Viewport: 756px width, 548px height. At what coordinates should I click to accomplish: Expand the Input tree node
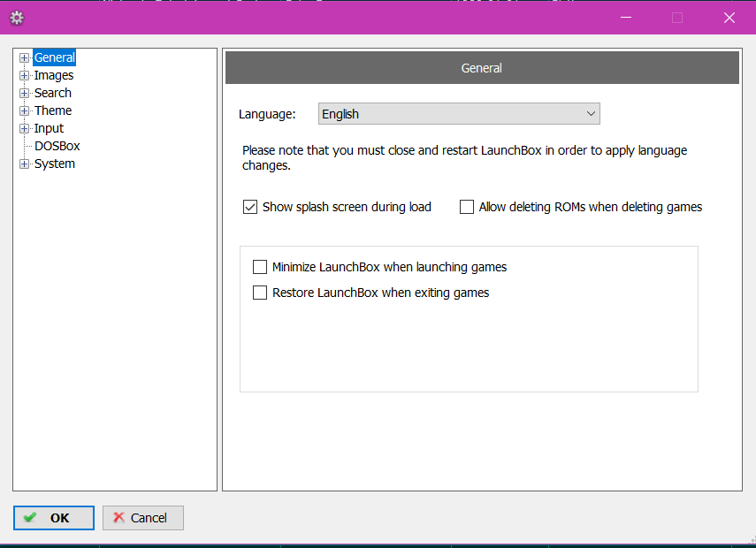coord(24,129)
